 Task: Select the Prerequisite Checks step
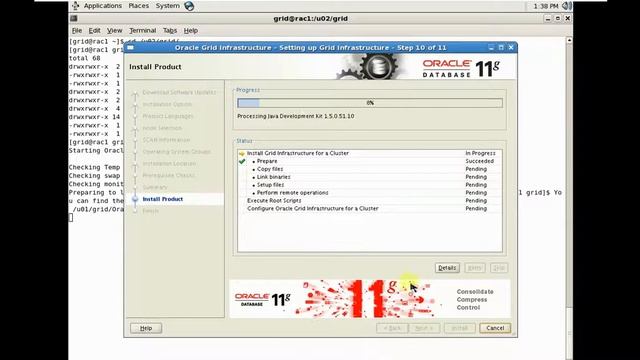[x=168, y=175]
